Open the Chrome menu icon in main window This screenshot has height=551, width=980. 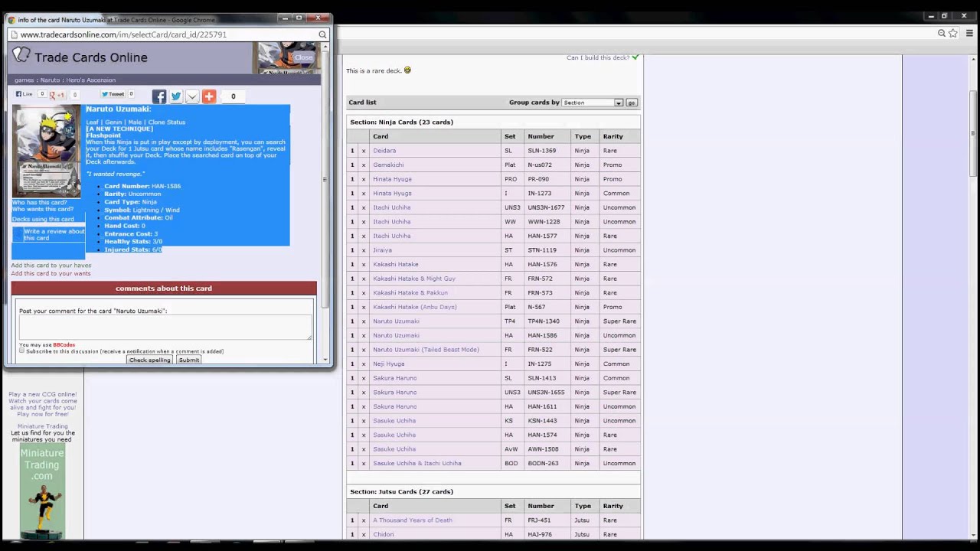(x=969, y=33)
